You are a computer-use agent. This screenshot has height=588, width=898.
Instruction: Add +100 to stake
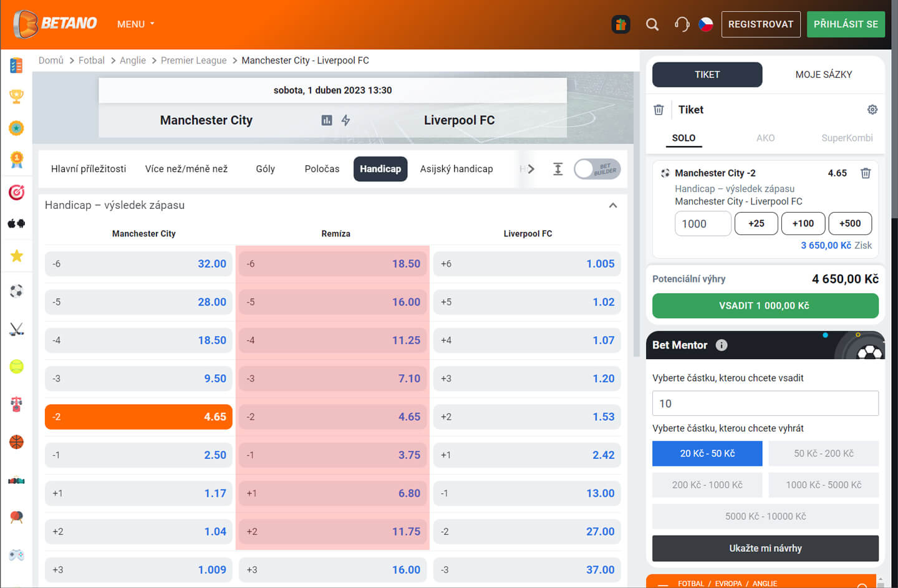click(803, 223)
